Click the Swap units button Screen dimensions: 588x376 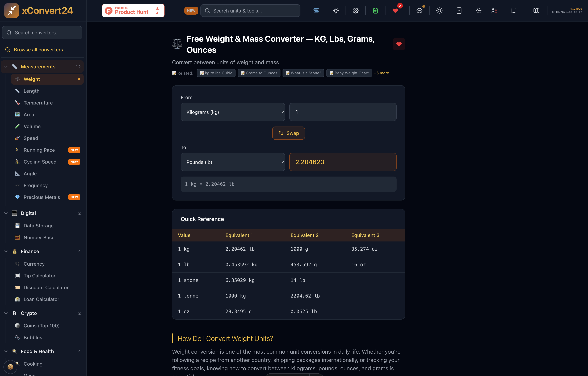pyautogui.click(x=288, y=133)
